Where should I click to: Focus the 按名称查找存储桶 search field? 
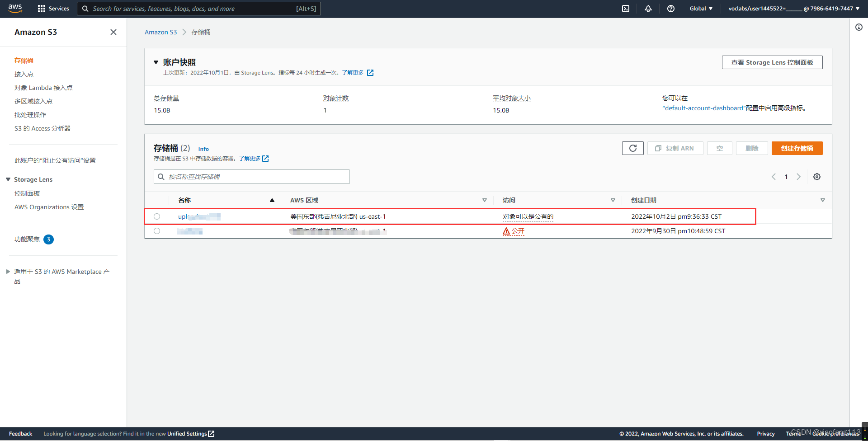coord(252,177)
